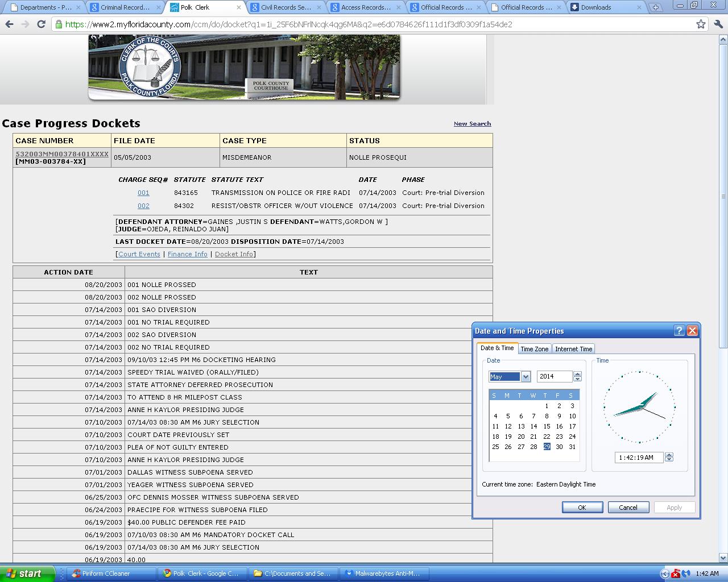Viewport: 728px width, 582px height.
Task: Select day 30 in the calendar
Action: [x=559, y=447]
